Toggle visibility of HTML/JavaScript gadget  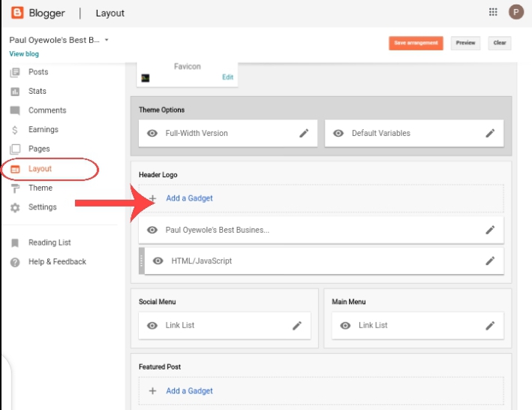click(158, 261)
